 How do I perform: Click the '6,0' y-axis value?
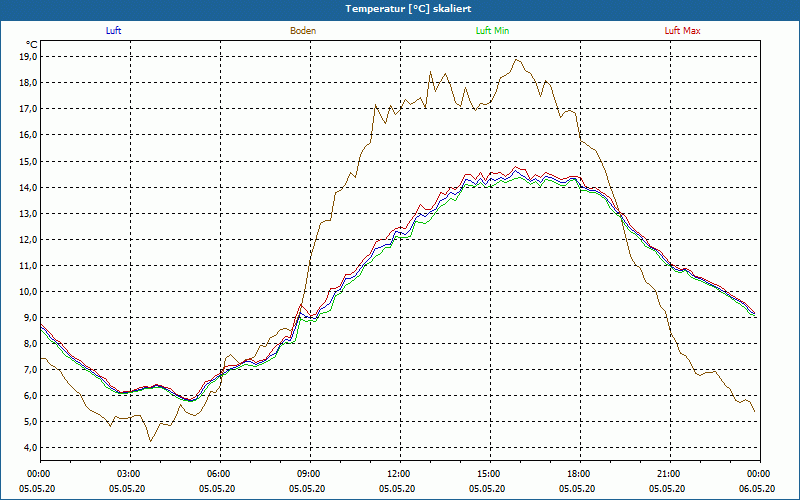point(31,395)
